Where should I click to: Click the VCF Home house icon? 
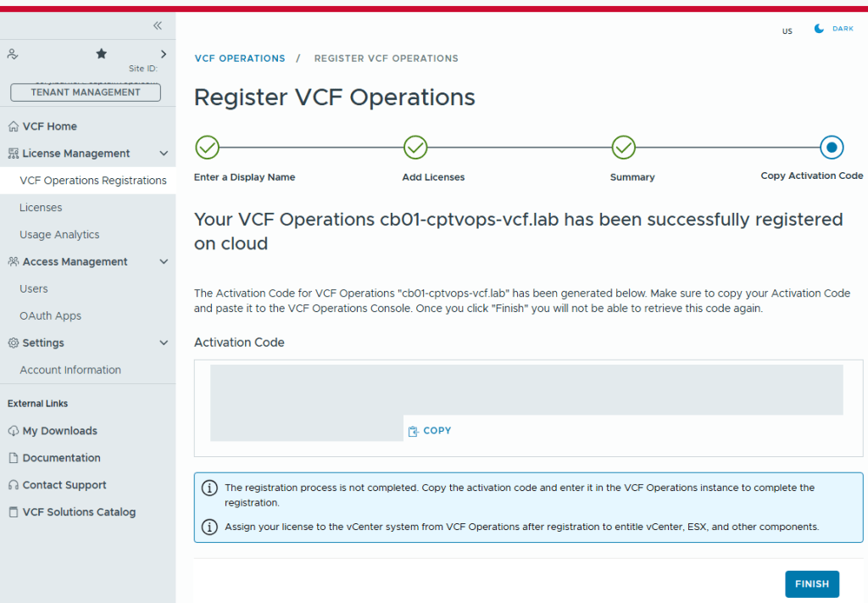tap(13, 126)
